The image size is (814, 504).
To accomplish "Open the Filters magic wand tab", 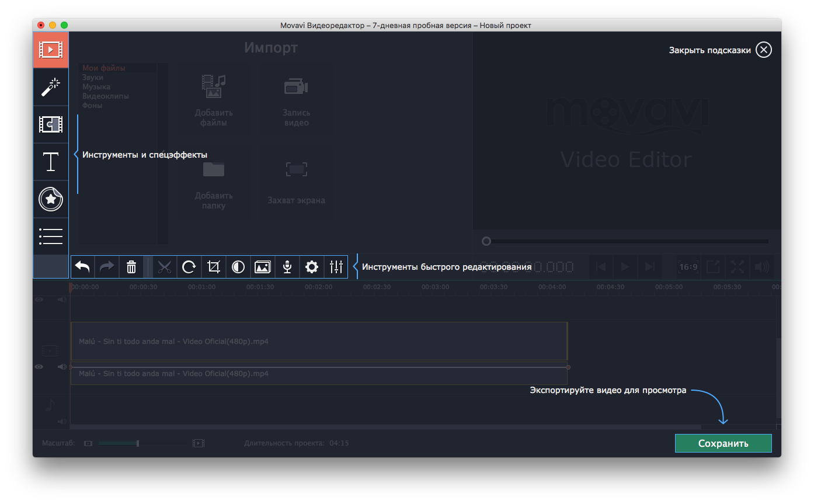I will tap(51, 87).
